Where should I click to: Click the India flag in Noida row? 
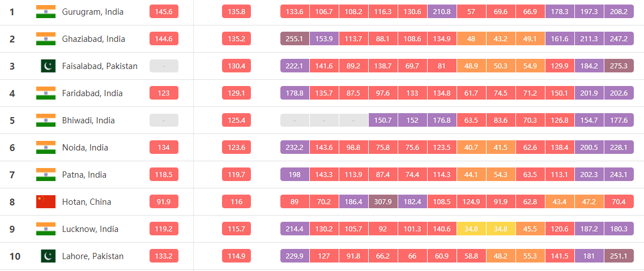tap(45, 148)
